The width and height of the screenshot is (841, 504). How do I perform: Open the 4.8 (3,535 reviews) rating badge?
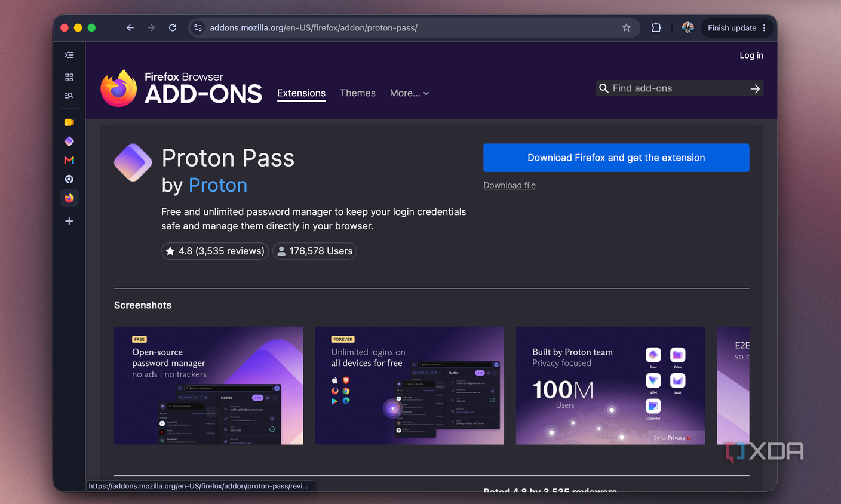215,251
